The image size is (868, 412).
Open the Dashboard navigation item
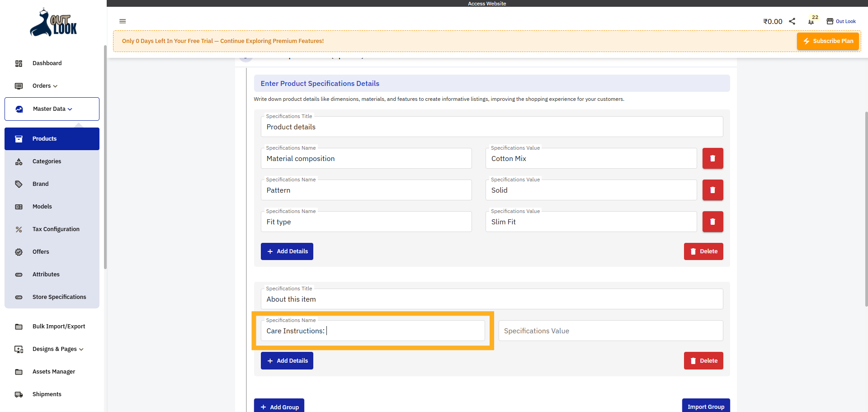[47, 63]
